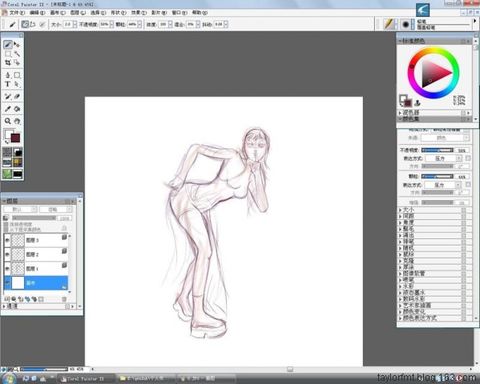Hide layer 图层 3
This screenshot has height=384, width=480.
point(7,240)
